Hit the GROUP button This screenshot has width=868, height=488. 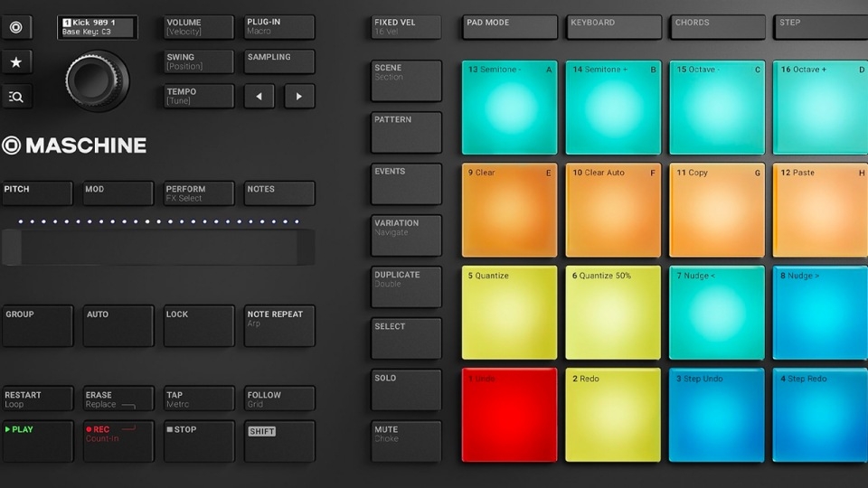tap(37, 326)
